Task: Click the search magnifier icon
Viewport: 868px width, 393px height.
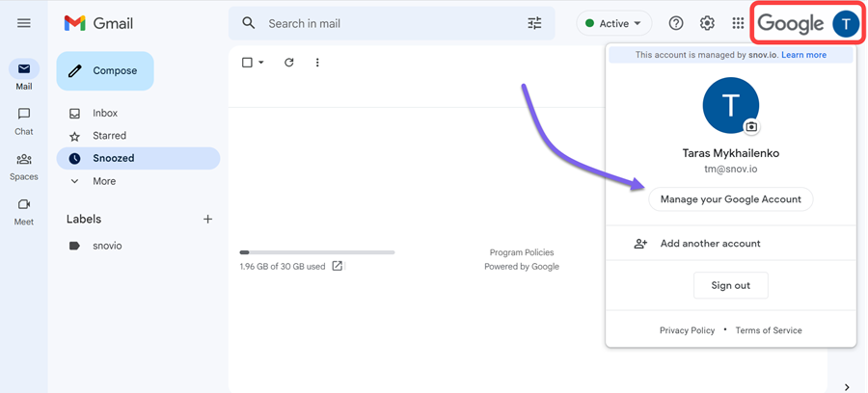Action: [249, 23]
